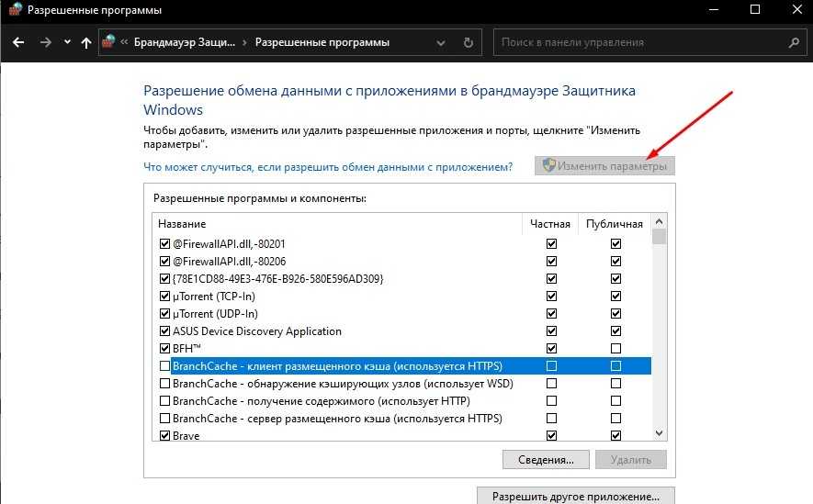Click the Изменить параметры button

[605, 165]
